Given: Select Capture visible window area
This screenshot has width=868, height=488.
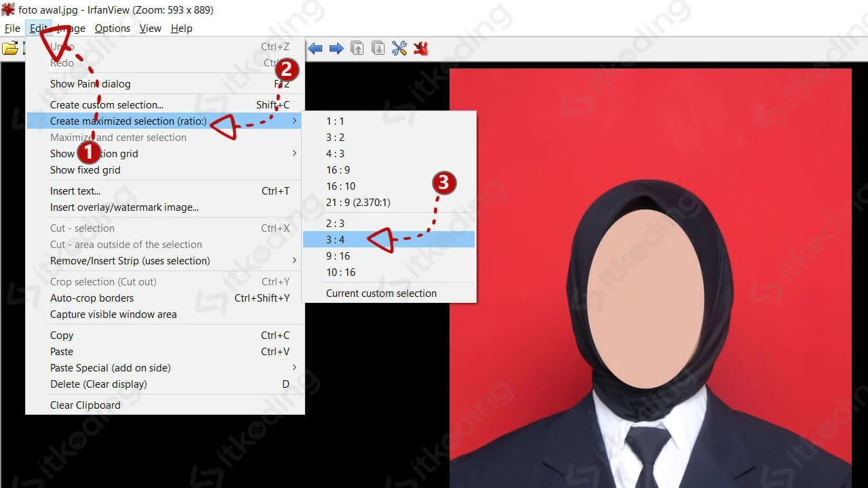Looking at the screenshot, I should click(165, 314).
